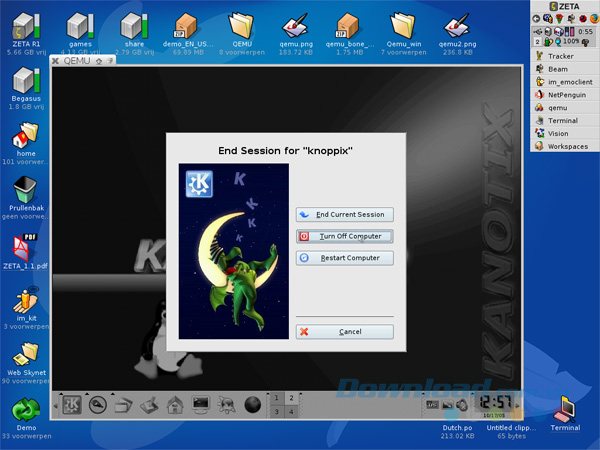Screen dimensions: 600x450
Task: Expand the qemu entry in deskbar
Action: 539,108
